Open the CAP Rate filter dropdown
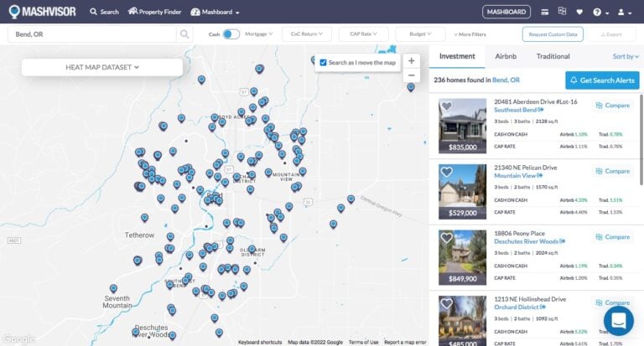This screenshot has height=346, width=644. pyautogui.click(x=361, y=34)
